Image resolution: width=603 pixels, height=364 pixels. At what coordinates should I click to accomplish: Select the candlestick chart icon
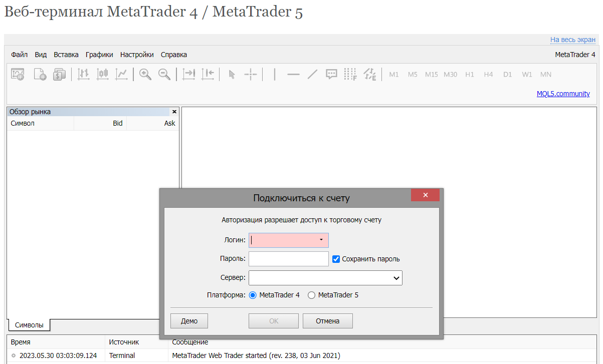click(x=103, y=74)
